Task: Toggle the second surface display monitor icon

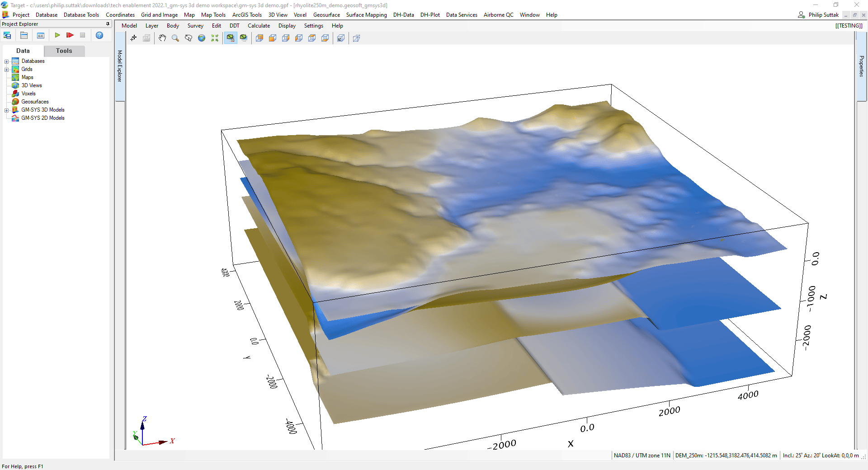Action: 244,38
